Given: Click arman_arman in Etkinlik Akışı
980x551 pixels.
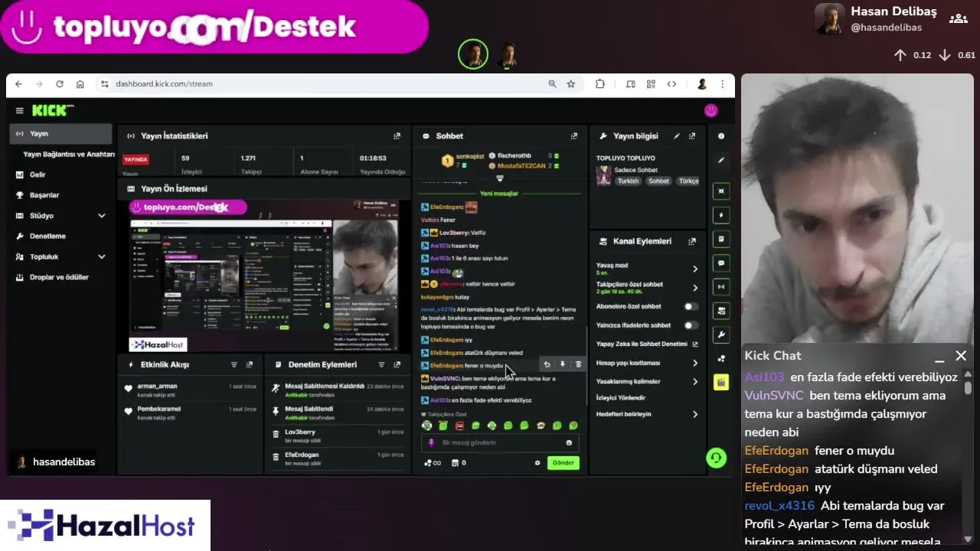Looking at the screenshot, I should coord(157,386).
